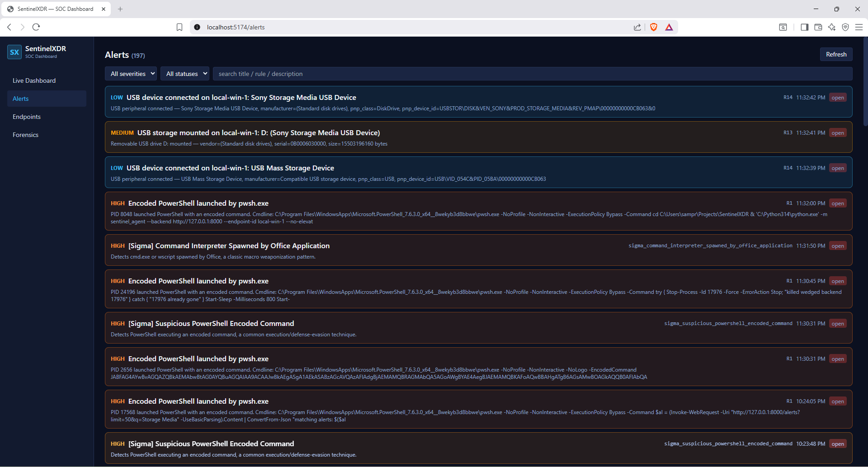This screenshot has height=467, width=868.
Task: Click the page vertical scrollbar
Action: (865, 81)
